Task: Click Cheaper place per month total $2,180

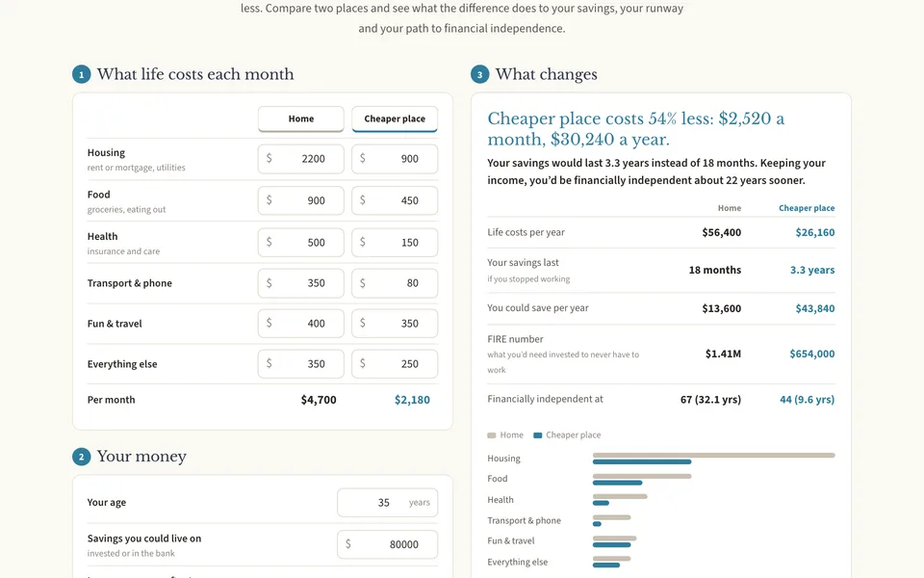Action: click(412, 400)
